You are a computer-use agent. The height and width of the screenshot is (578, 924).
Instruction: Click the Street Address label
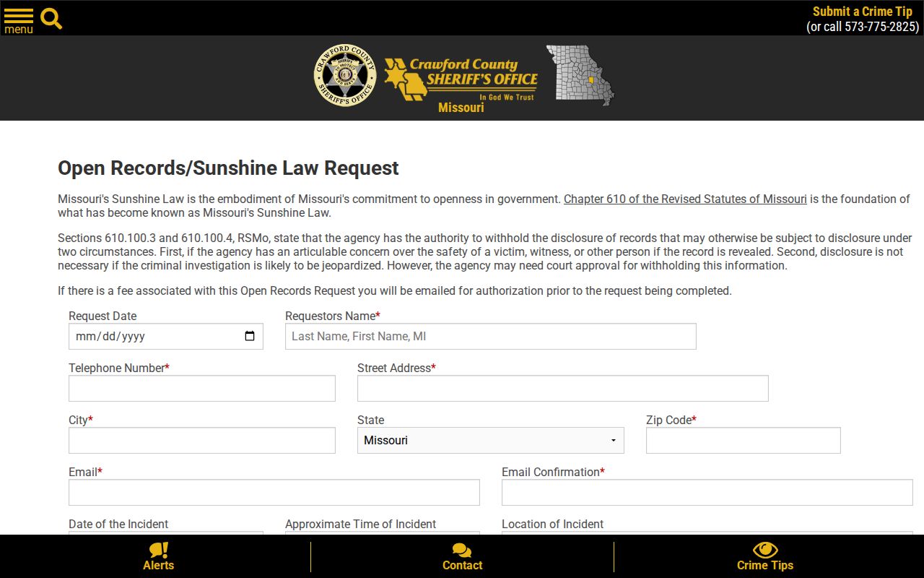coord(396,368)
